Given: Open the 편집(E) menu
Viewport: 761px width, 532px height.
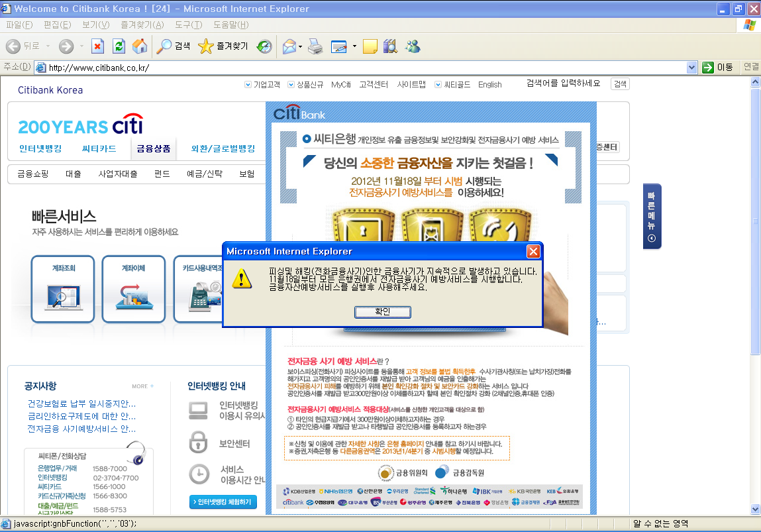Looking at the screenshot, I should [57, 25].
